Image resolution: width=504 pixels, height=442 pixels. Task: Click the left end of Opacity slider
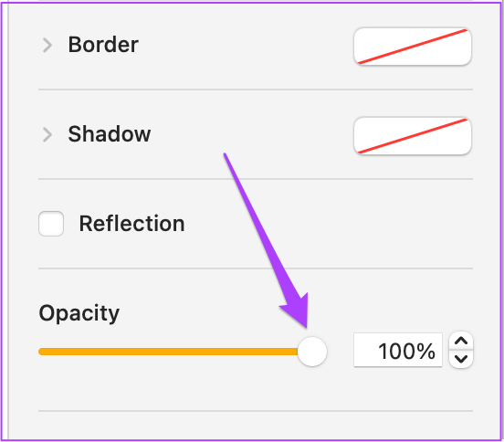(41, 352)
